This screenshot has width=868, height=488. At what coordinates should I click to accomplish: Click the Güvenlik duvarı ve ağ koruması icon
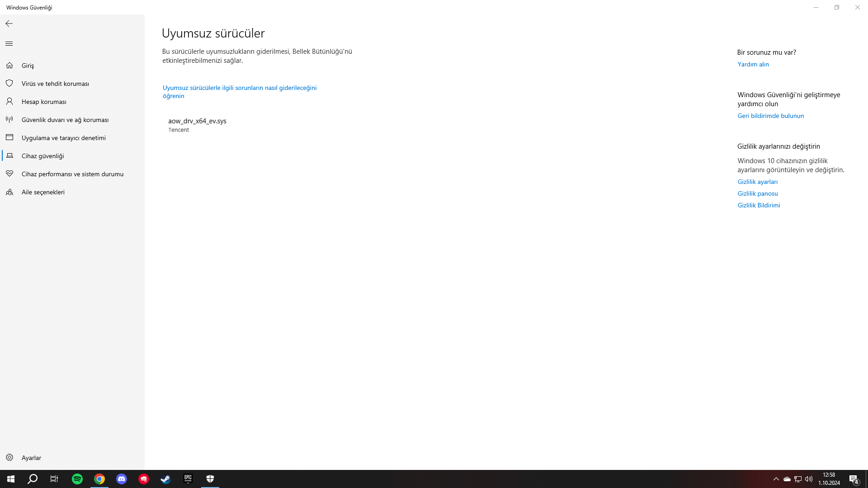[x=9, y=120]
